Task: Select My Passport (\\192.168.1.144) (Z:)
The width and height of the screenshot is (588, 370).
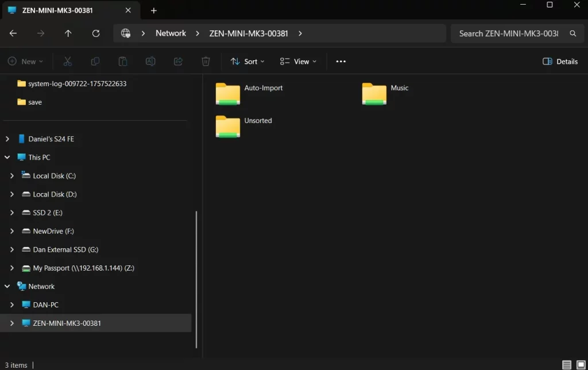Action: 83,268
